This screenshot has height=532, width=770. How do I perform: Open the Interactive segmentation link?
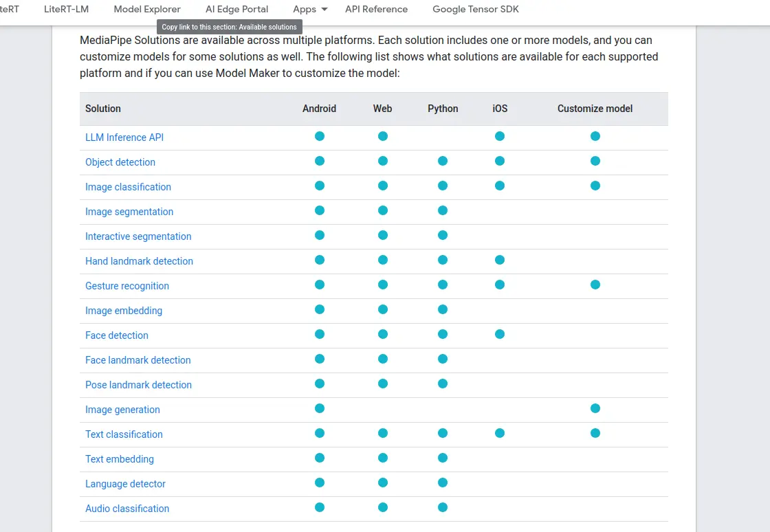138,236
